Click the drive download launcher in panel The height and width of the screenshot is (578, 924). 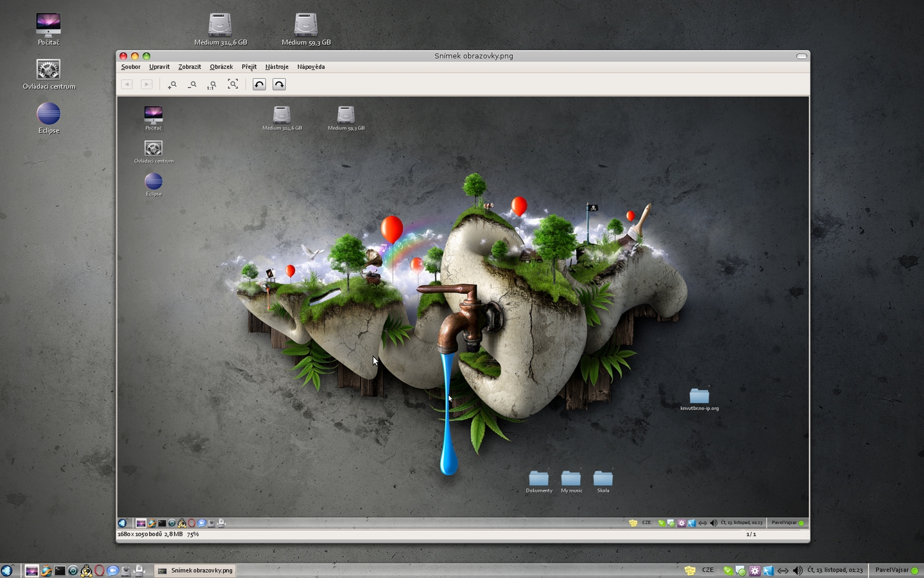(x=126, y=570)
